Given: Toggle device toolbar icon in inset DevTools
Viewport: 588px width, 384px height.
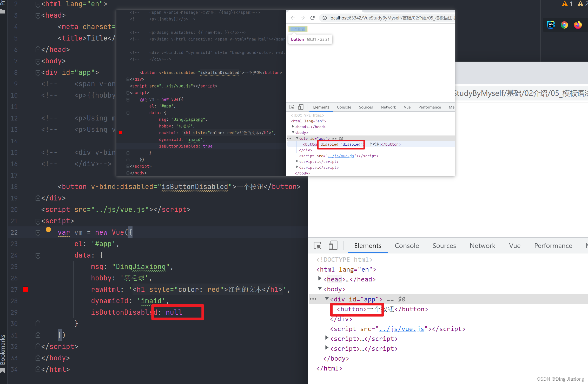Looking at the screenshot, I should pyautogui.click(x=301, y=107).
